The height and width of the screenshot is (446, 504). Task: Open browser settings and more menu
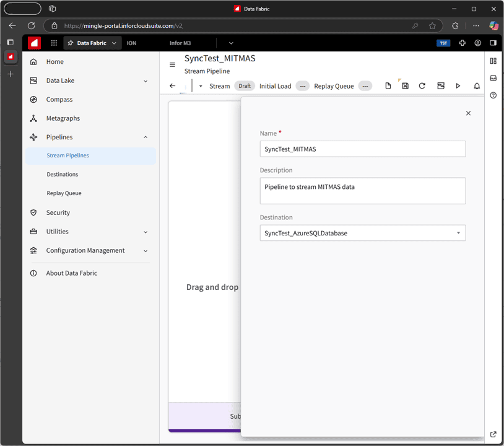(x=476, y=26)
